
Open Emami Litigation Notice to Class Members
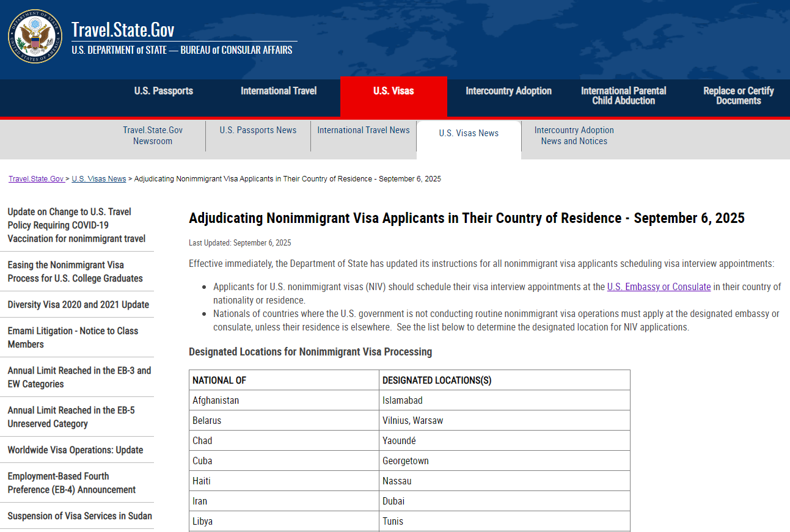tap(73, 338)
